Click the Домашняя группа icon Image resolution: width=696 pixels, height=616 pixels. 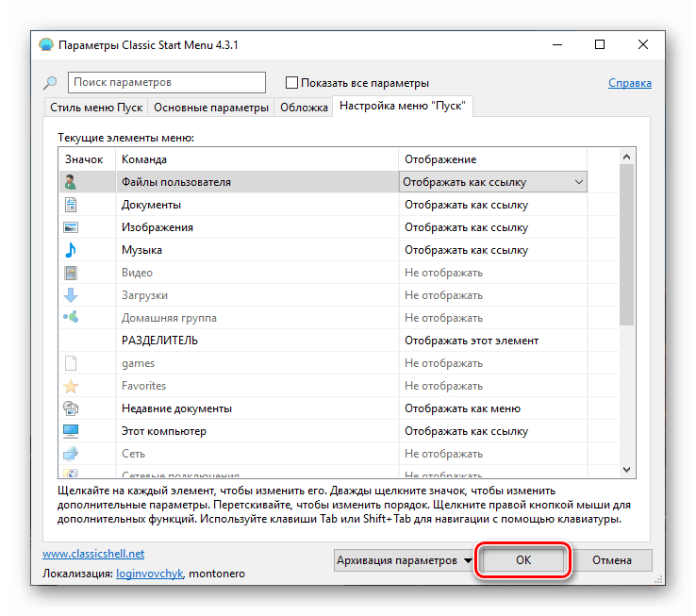71,317
